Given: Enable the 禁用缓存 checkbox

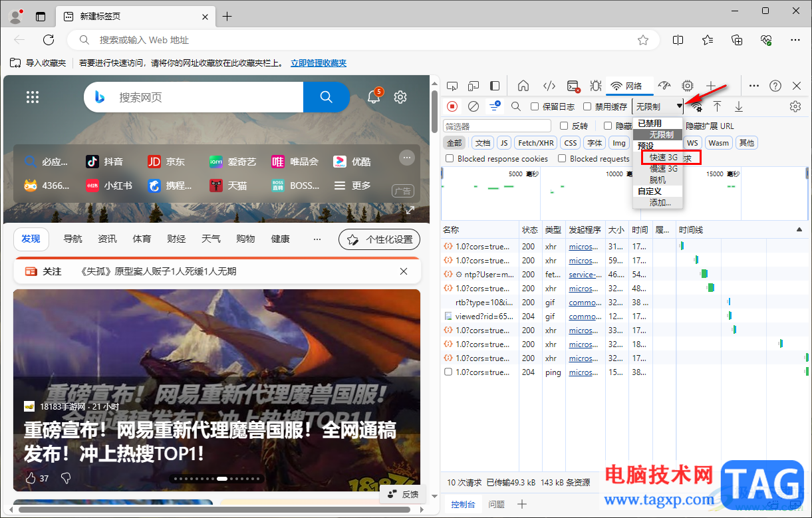Looking at the screenshot, I should point(587,106).
